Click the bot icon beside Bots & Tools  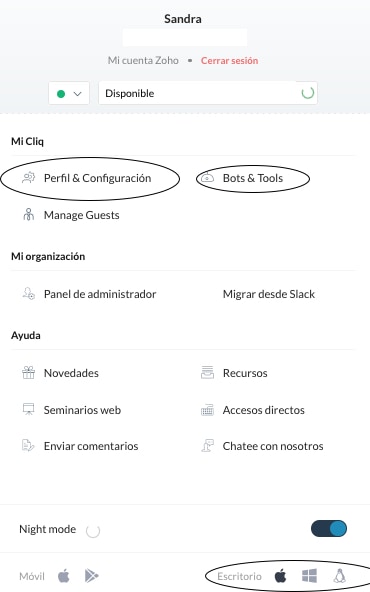pos(207,177)
